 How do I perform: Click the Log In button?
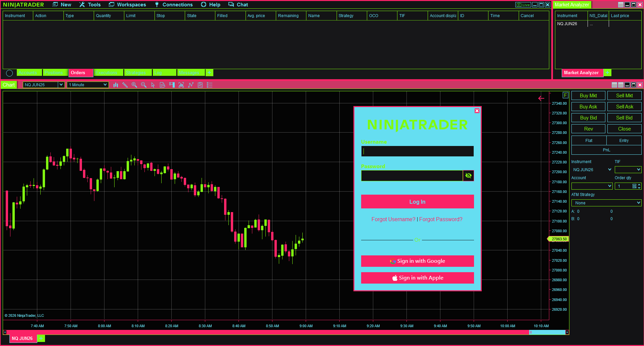pos(417,202)
